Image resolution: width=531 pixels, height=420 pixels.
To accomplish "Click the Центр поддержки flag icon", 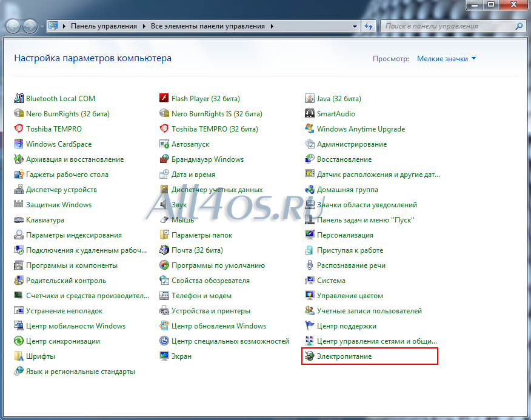I will (x=310, y=326).
